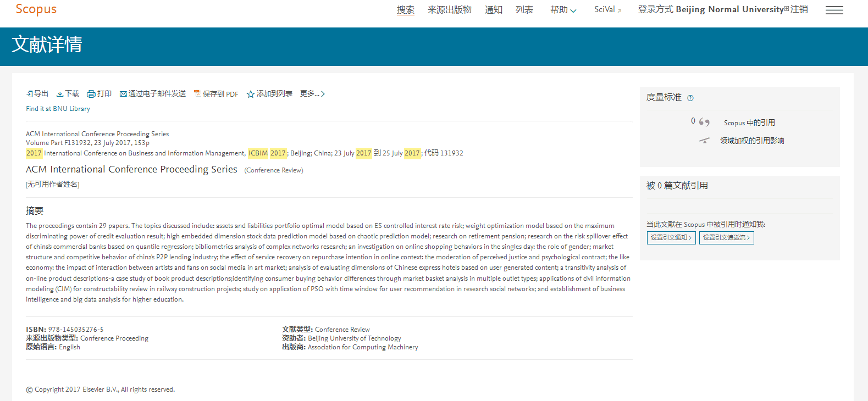This screenshot has width=868, height=401.
Task: Click the email envelope icon
Action: pos(124,94)
